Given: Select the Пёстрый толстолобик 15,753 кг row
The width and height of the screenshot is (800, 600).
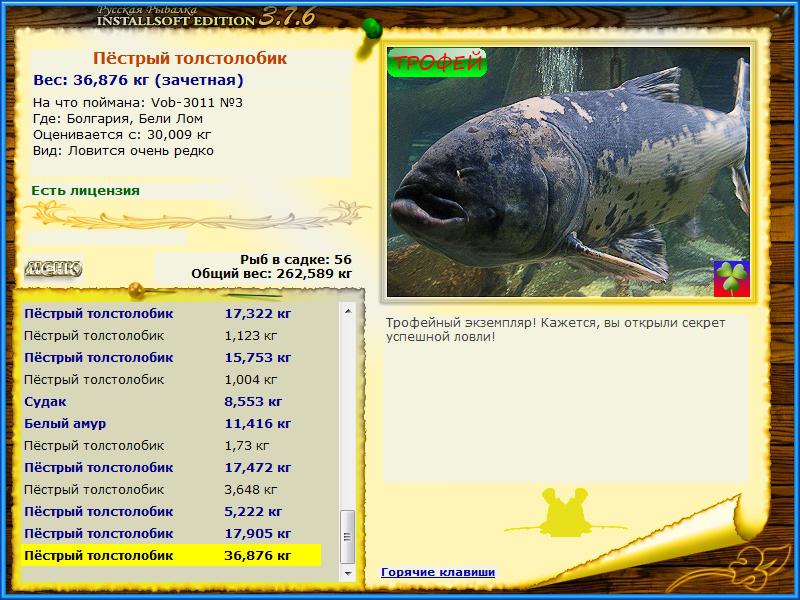Looking at the screenshot, I should (x=171, y=358).
